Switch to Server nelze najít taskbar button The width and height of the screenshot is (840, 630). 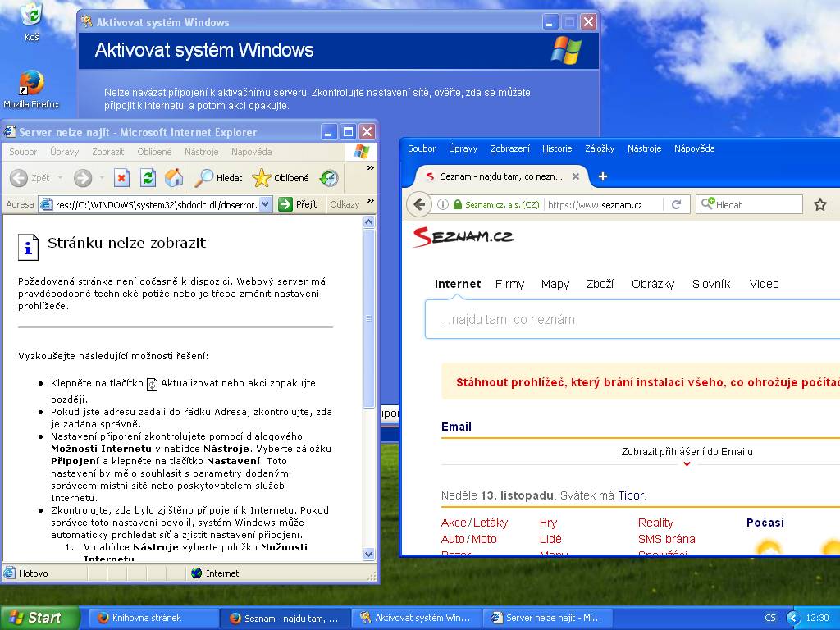point(547,618)
